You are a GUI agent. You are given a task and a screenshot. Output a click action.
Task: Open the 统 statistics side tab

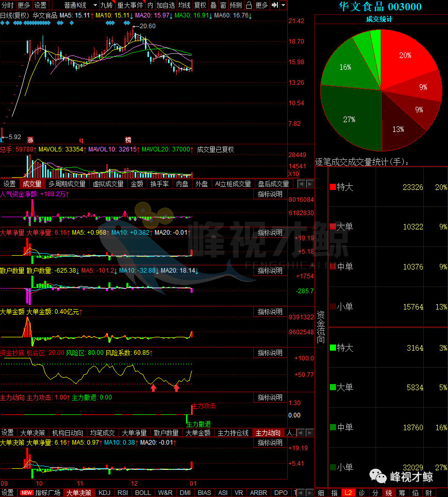click(389, 493)
